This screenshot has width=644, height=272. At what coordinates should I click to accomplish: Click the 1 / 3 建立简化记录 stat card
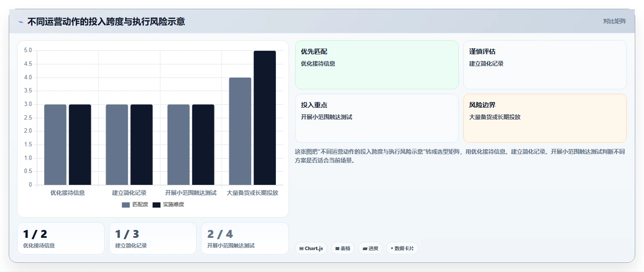point(153,238)
